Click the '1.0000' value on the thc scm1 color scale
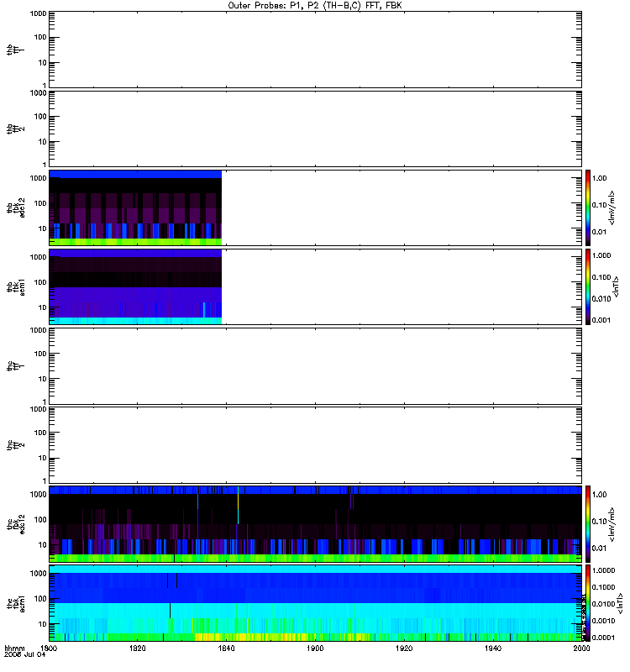Viewport: 630px width, 672px height. point(603,570)
